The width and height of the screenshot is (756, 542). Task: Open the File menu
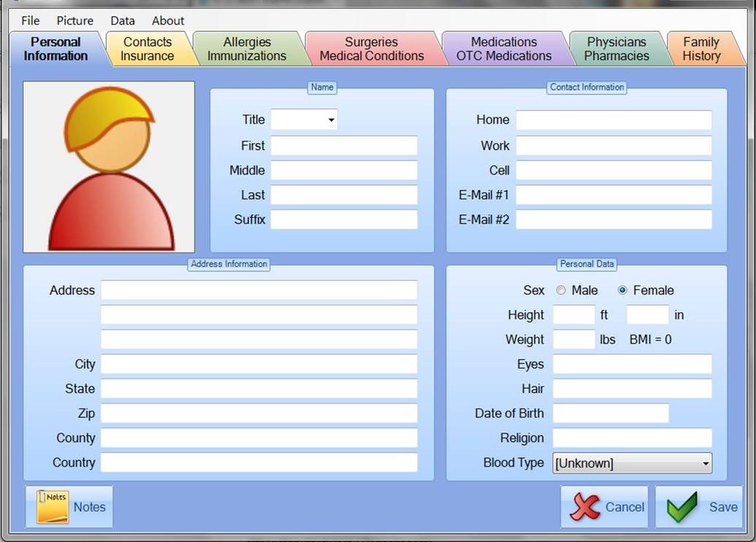pos(29,20)
